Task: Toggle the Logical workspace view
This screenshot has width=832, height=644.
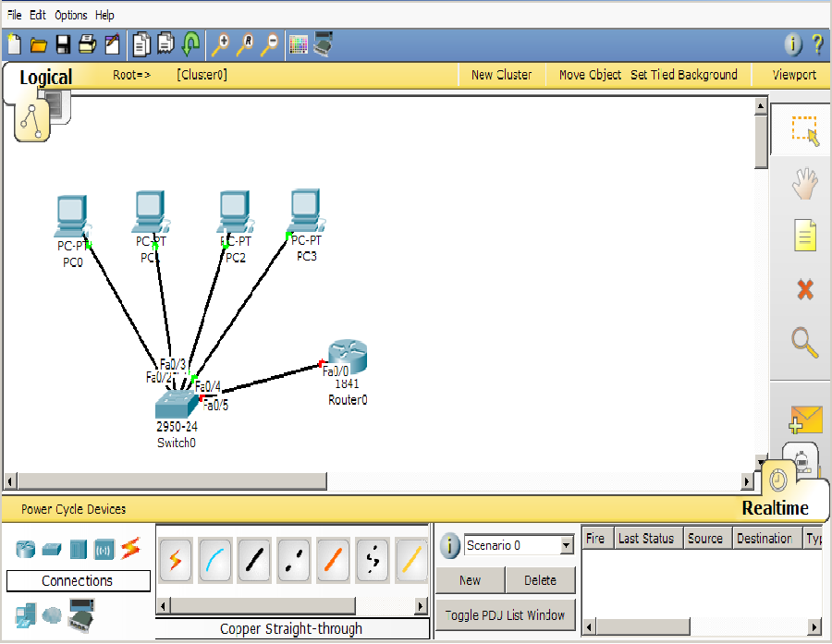Action: pyautogui.click(x=45, y=78)
